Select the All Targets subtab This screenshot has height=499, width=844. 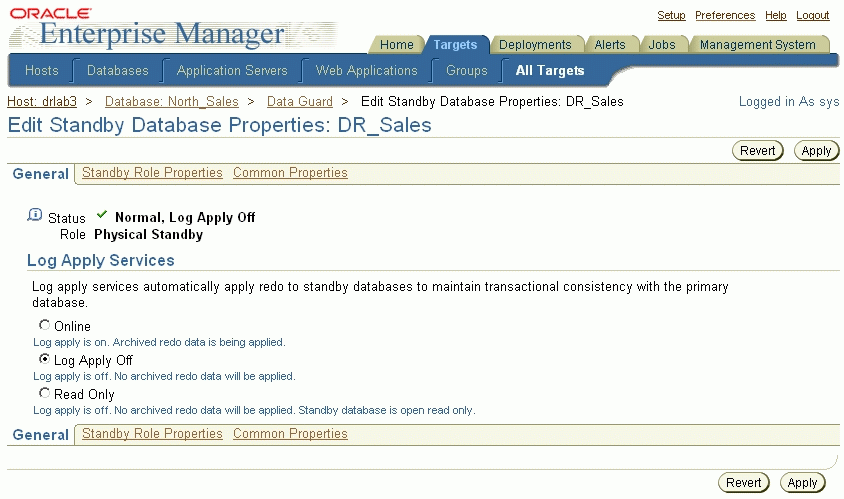click(550, 71)
